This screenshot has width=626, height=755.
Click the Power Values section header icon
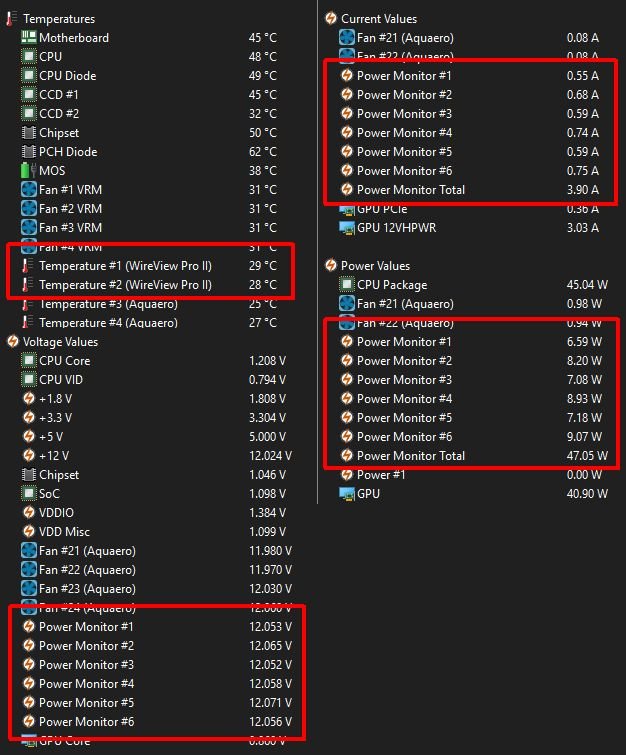[x=331, y=266]
